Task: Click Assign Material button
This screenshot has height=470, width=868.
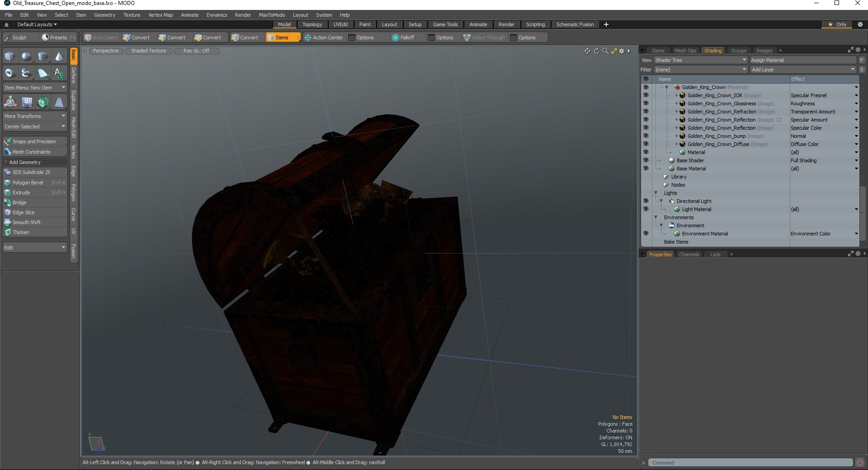Action: click(803, 60)
